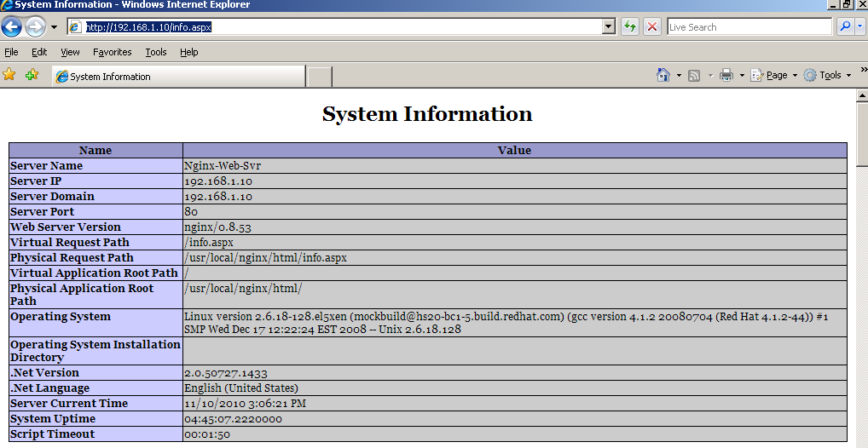Open search provider options dropdown arrow

(859, 26)
